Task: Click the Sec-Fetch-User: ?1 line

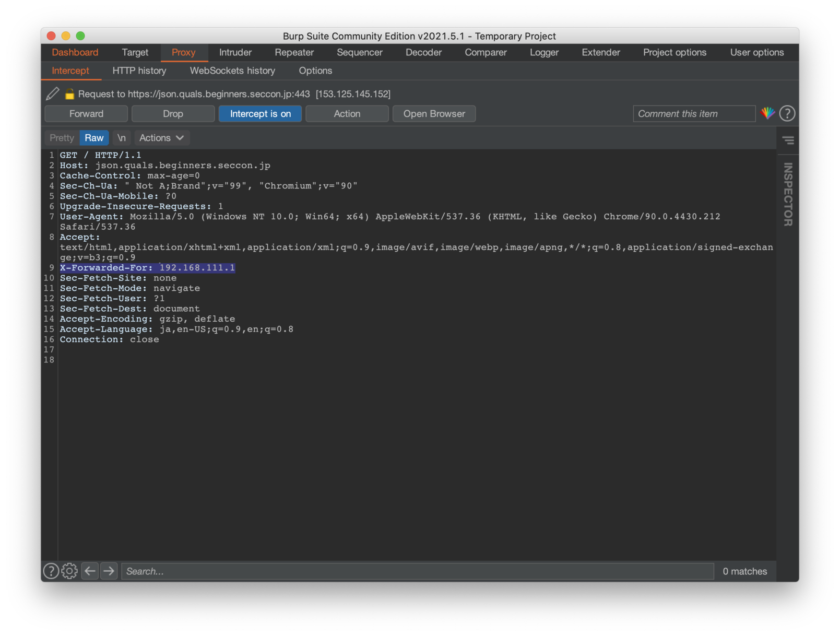Action: click(112, 299)
